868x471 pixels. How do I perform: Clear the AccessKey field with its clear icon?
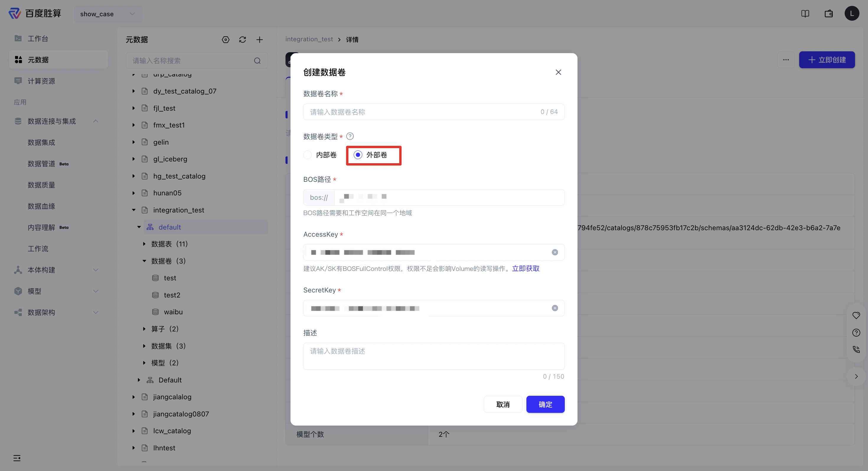click(555, 252)
